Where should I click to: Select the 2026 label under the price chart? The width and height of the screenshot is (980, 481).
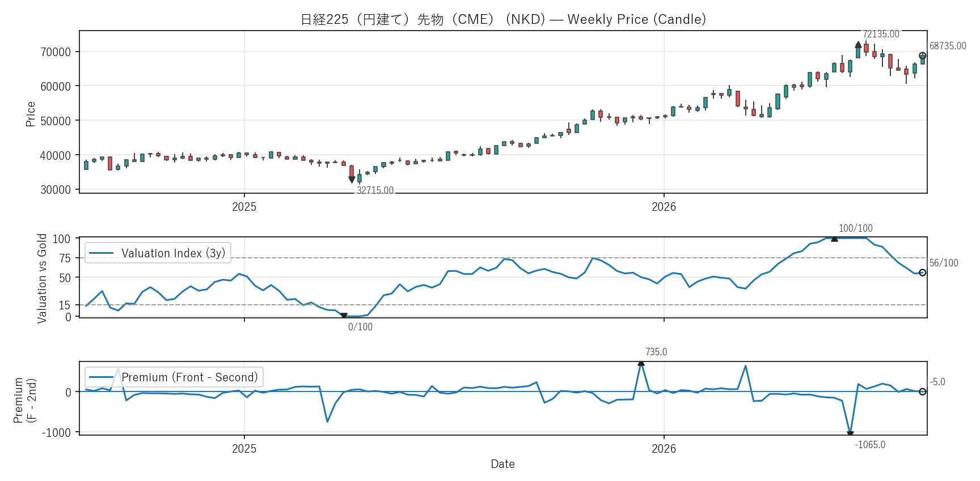point(664,207)
